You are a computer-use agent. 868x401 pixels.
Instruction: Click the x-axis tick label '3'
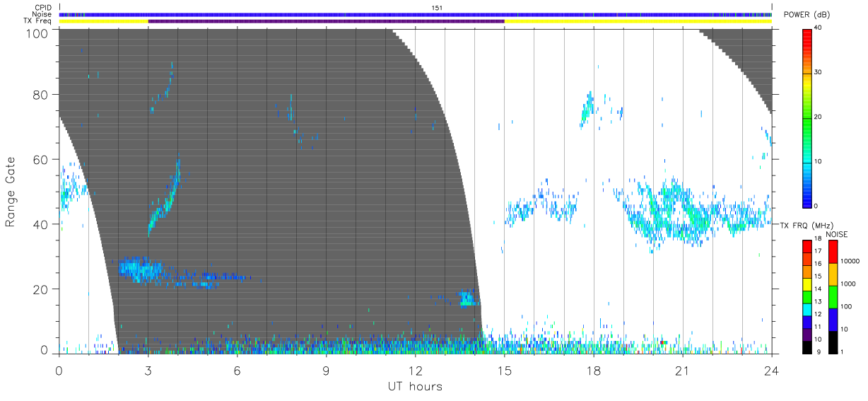148,370
